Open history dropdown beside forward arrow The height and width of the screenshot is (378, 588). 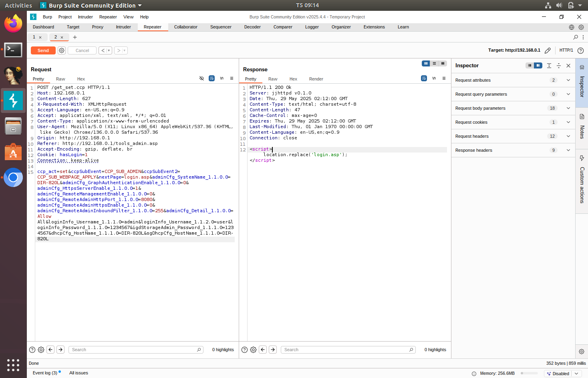pos(125,50)
